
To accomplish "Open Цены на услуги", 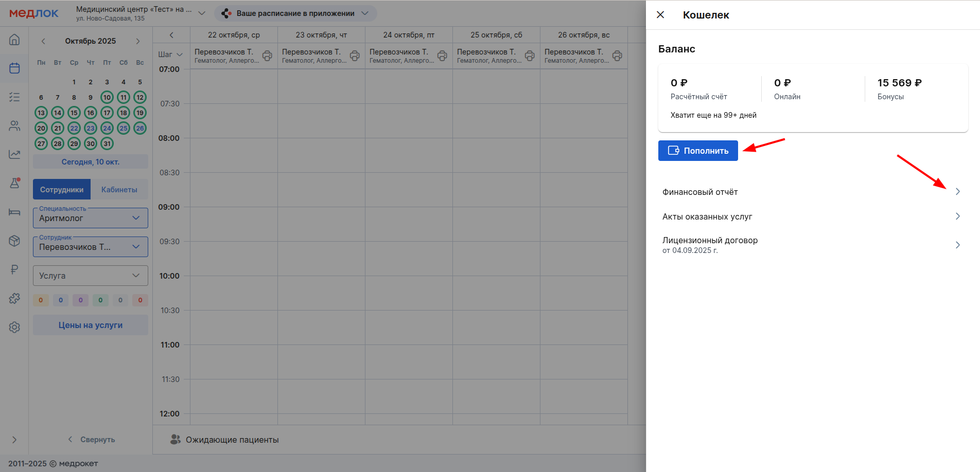I will [x=91, y=325].
